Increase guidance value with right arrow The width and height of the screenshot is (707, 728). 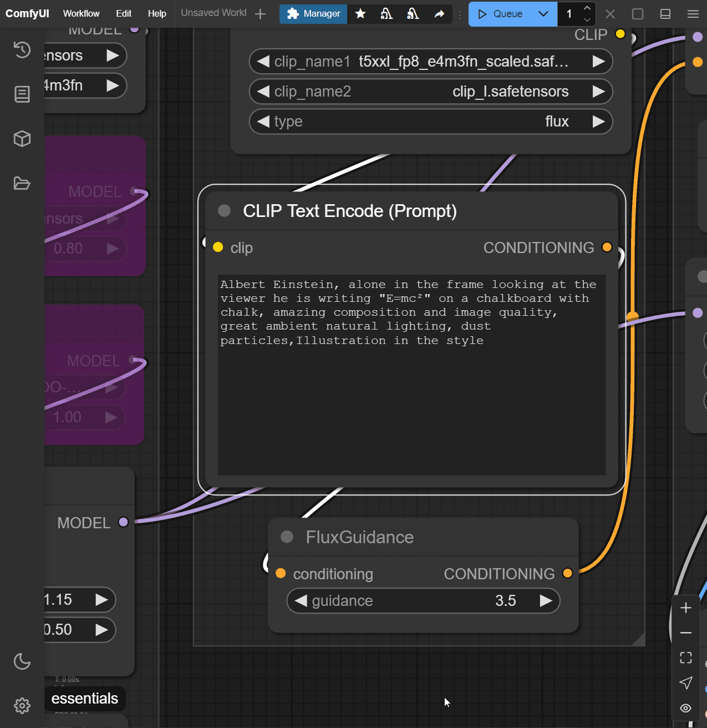click(x=546, y=600)
